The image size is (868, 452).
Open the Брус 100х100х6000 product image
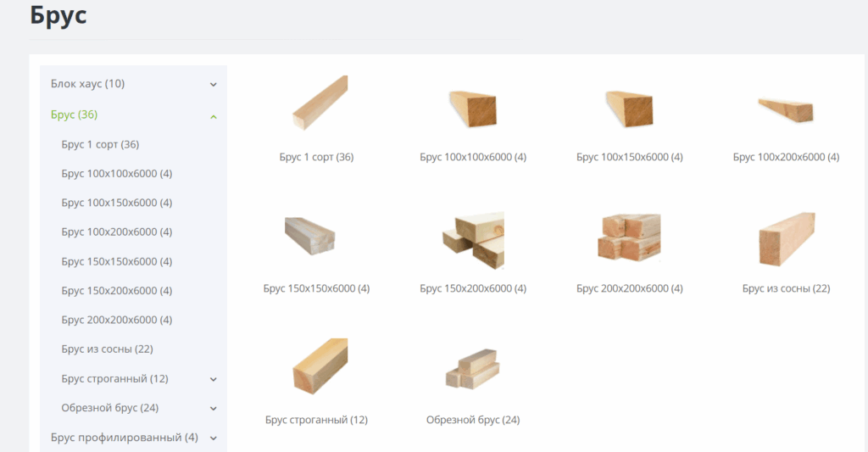(x=472, y=108)
